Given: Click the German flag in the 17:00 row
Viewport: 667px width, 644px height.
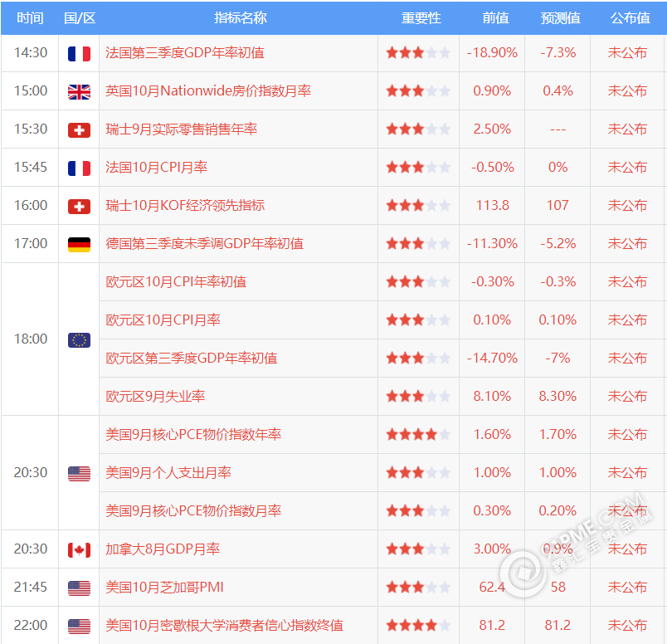Looking at the screenshot, I should tap(79, 244).
